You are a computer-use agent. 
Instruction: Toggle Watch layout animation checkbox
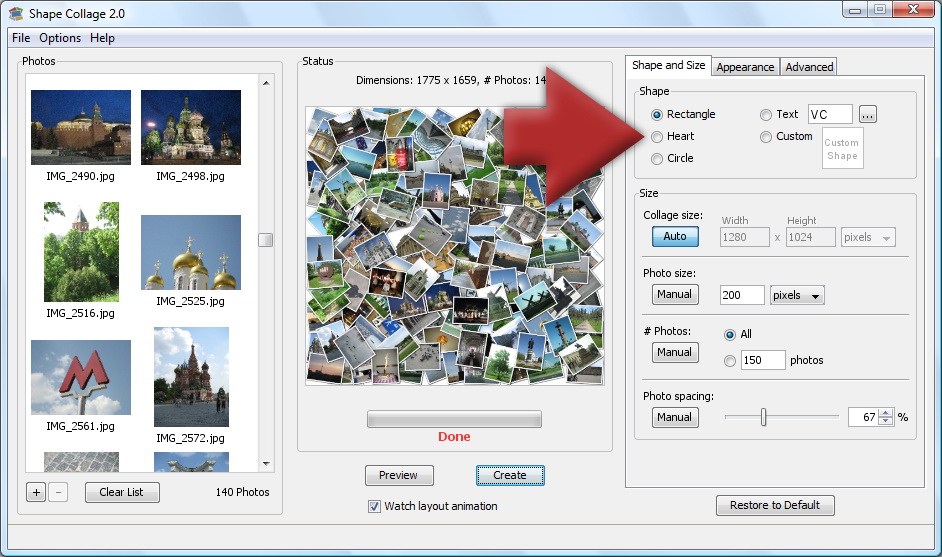[x=374, y=507]
